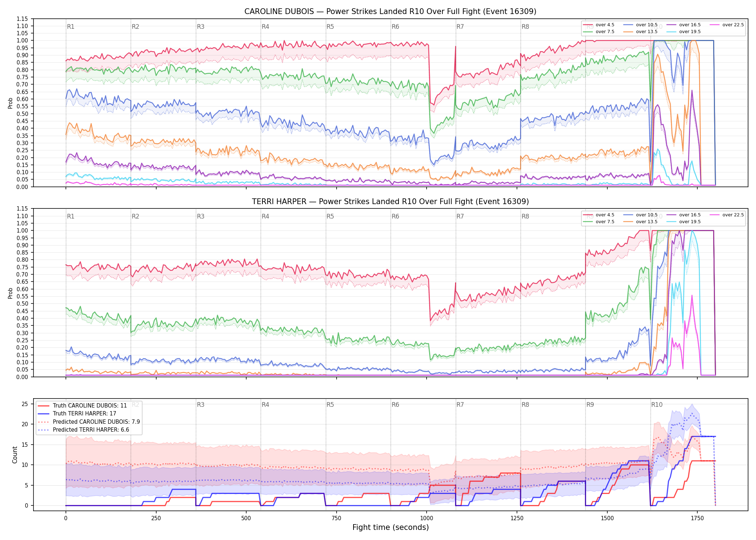Click 'Truth CAROLINE DUBOIS: 11' legend entry

click(x=82, y=406)
